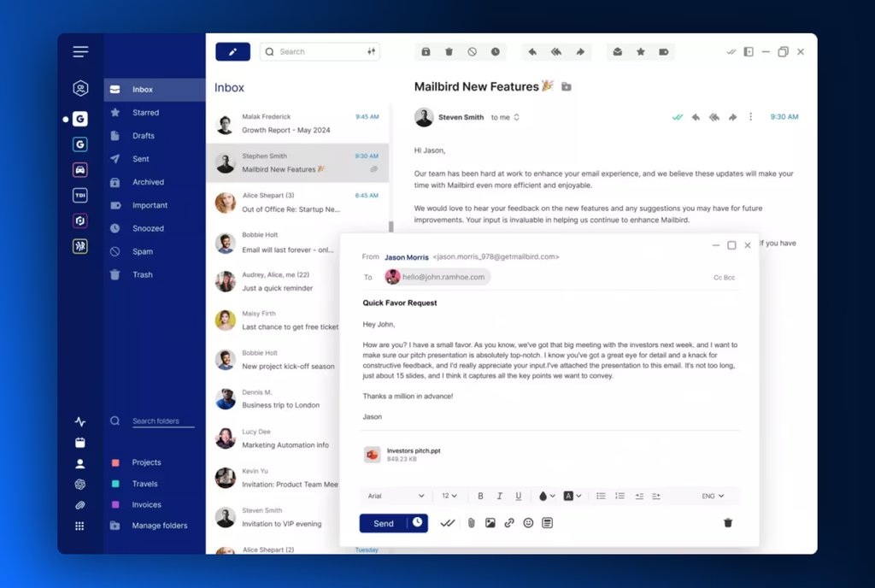The image size is (875, 588).
Task: Delete message using the top toolbar trash icon
Action: tap(449, 52)
